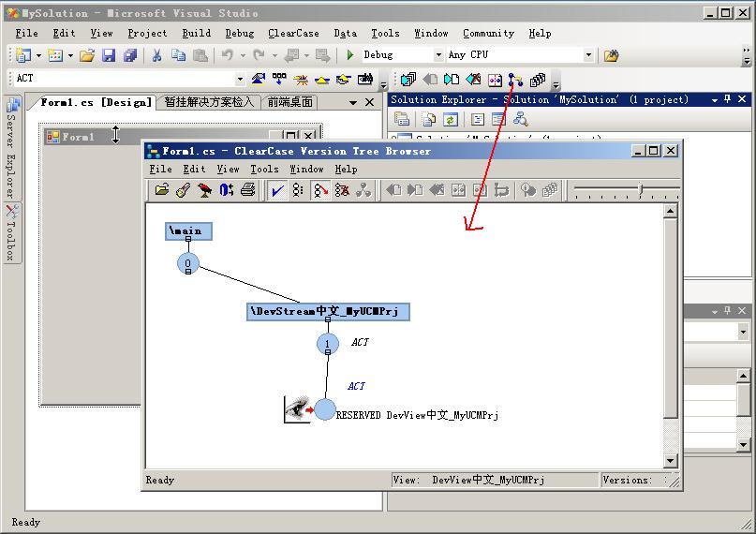Viewport: 756px width, 534px height.
Task: Expand the ClearCase toolbar options chevron
Action: tap(556, 85)
